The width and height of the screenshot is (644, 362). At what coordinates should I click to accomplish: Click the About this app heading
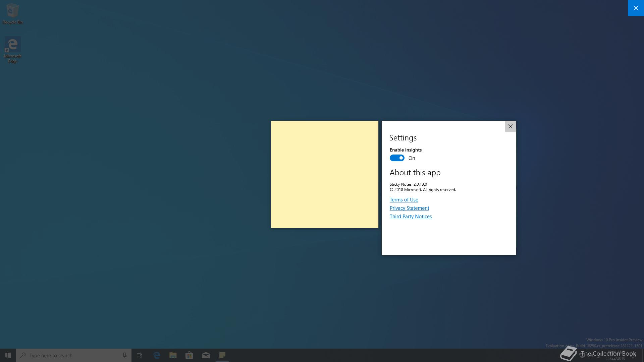(415, 173)
